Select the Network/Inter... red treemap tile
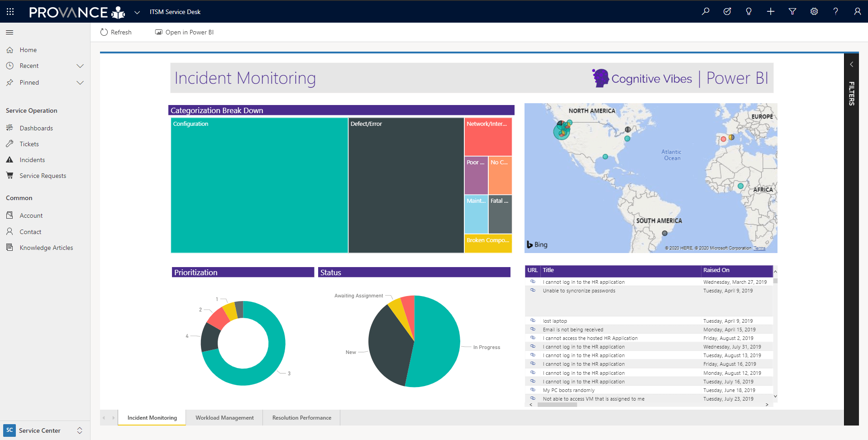The height and width of the screenshot is (440, 868). point(488,137)
